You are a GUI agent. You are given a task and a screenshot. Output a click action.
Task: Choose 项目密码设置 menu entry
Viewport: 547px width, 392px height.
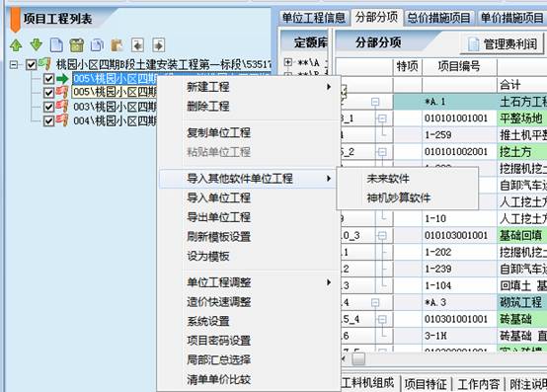pos(219,341)
